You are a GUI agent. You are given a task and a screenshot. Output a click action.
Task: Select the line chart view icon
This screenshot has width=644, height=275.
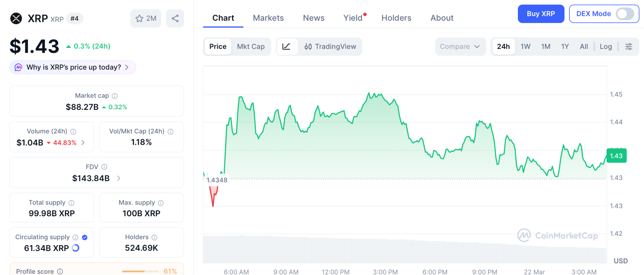tap(286, 47)
